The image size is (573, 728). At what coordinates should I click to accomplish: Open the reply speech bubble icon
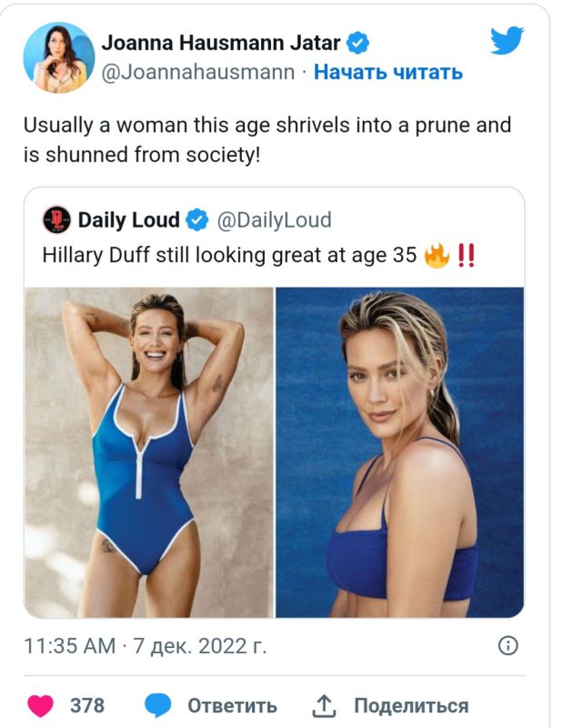pos(157,706)
